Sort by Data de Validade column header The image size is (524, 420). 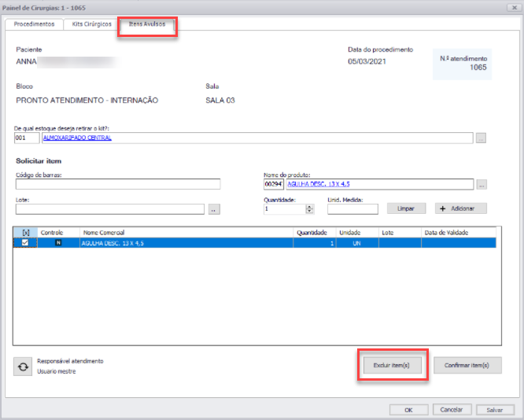pyautogui.click(x=459, y=233)
